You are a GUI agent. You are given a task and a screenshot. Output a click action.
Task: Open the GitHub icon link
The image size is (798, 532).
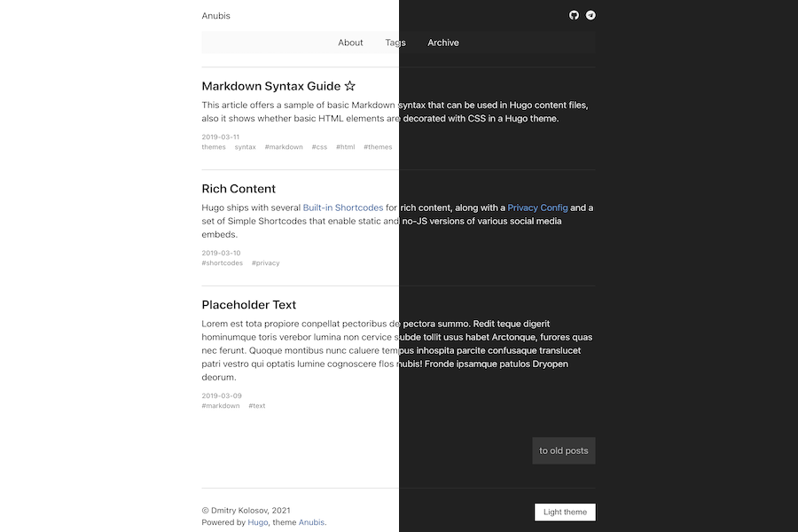pyautogui.click(x=574, y=15)
